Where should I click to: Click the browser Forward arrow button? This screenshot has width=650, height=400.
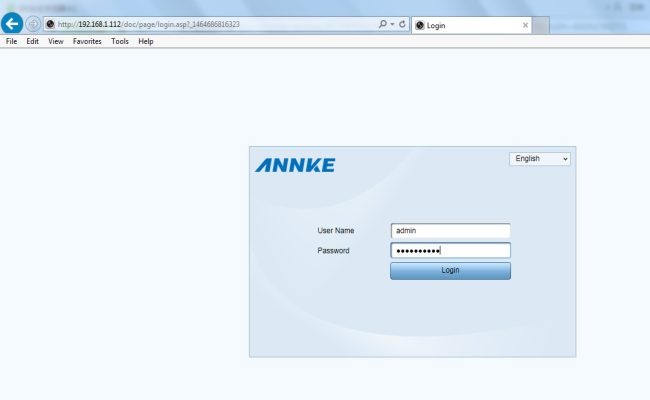point(33,24)
